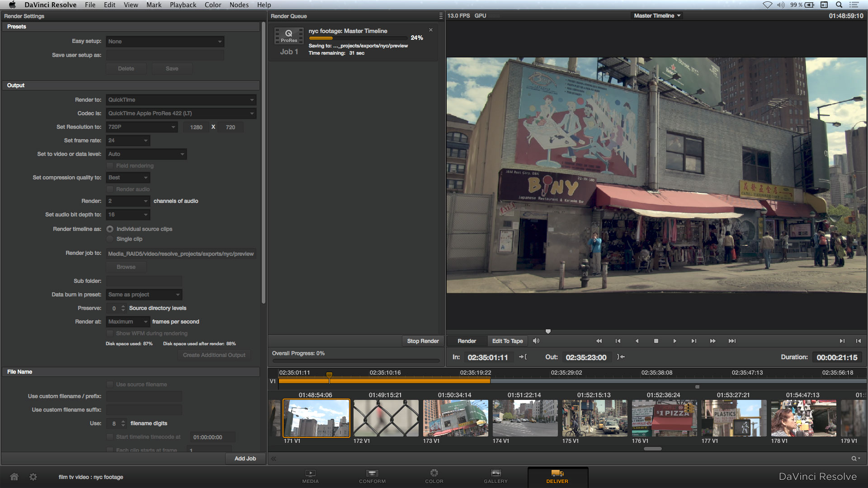868x488 pixels.
Task: Open the Master Timeline selector dropdown
Action: tap(657, 16)
